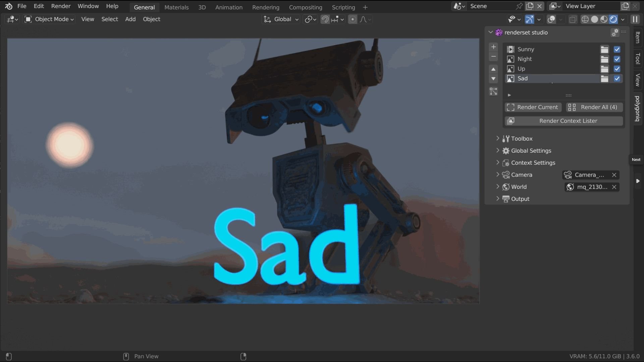
Task: Switch to material preview shading
Action: click(x=604, y=19)
